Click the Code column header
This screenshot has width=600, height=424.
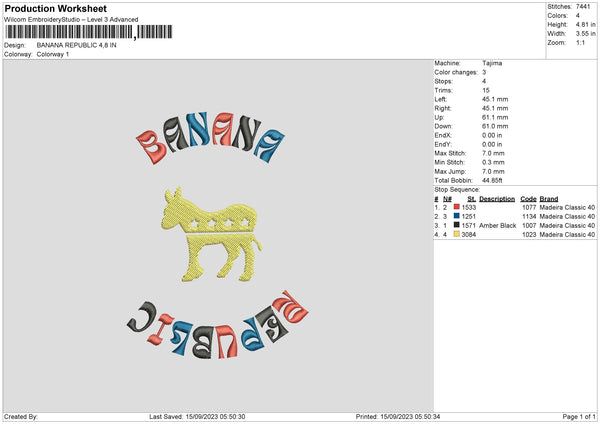click(528, 199)
